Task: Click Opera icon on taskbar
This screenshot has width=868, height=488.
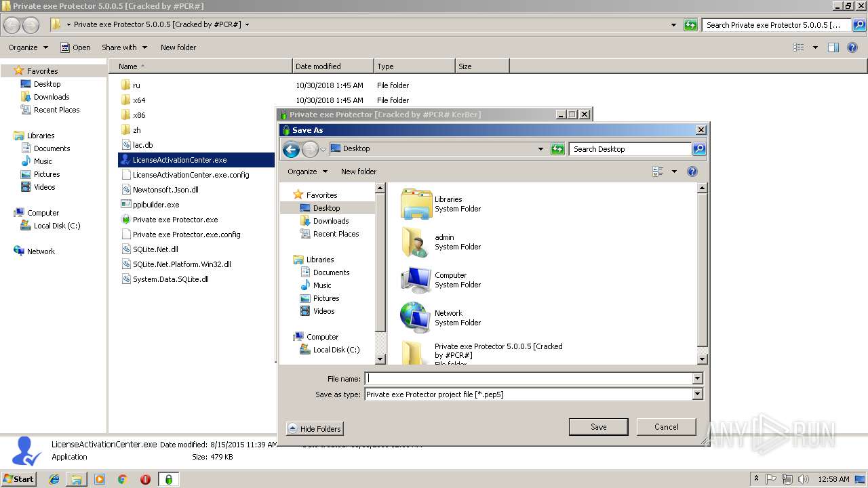Action: click(145, 479)
